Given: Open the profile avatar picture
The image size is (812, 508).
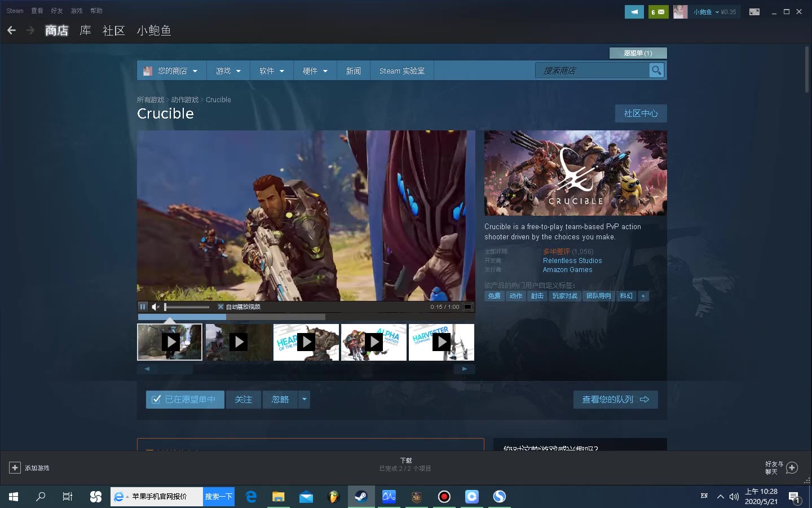Looking at the screenshot, I should click(680, 12).
